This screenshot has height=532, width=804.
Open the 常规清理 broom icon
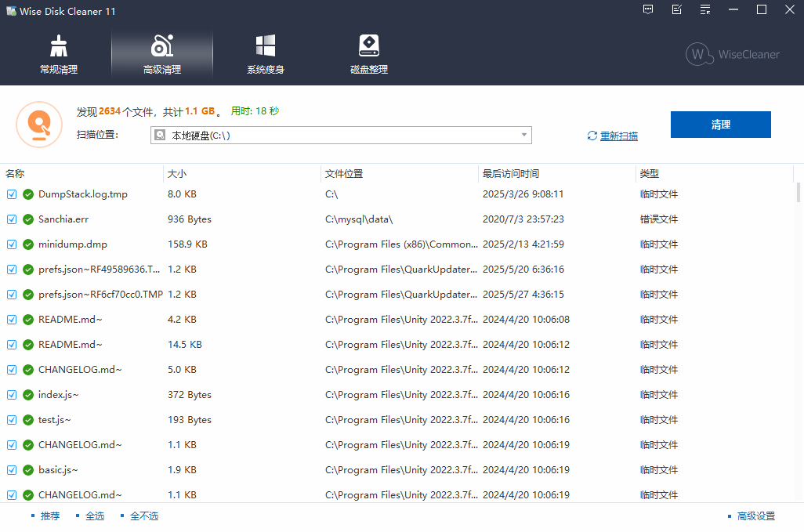(x=59, y=46)
